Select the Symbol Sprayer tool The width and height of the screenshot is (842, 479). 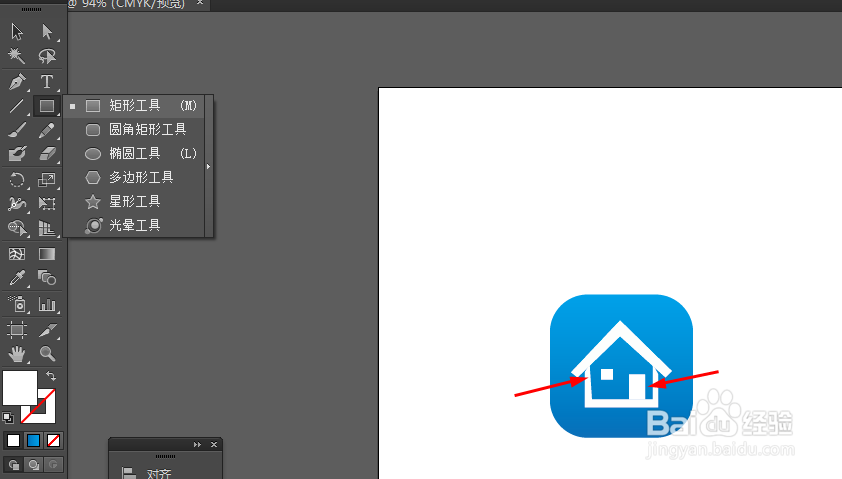coord(17,304)
